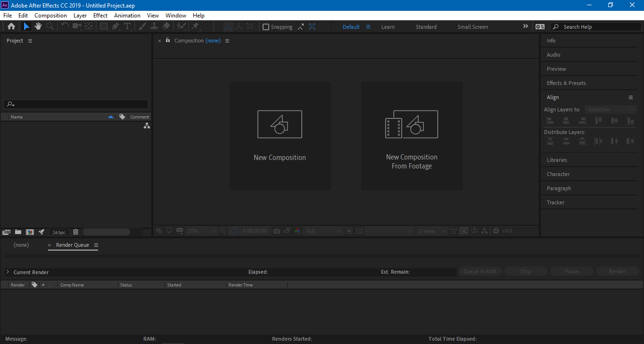644x344 pixels.
Task: Open the project flowchart view icon
Action: pyautogui.click(x=147, y=126)
